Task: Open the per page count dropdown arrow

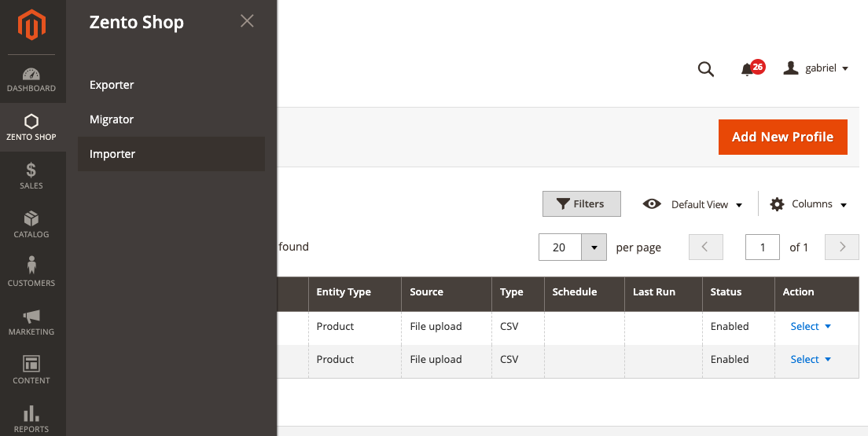Action: [594, 247]
